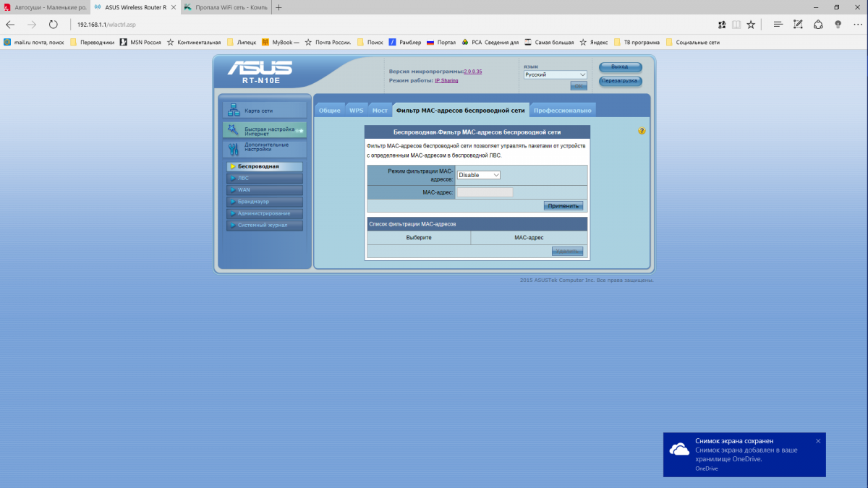The image size is (868, 488).
Task: Add page to favorites star icon
Action: pos(751,24)
